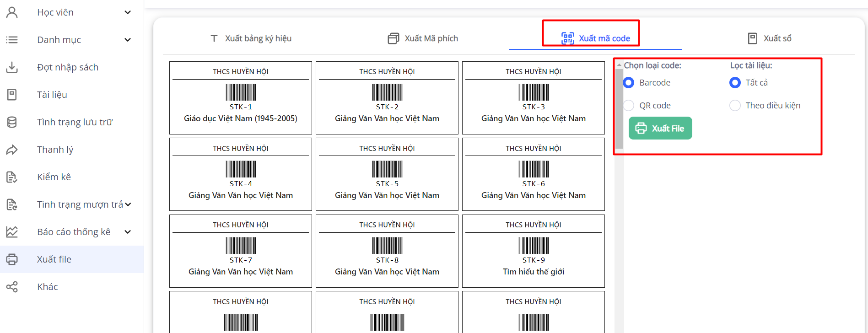868x333 pixels.
Task: Click the STK-1 barcode label card
Action: [x=241, y=98]
